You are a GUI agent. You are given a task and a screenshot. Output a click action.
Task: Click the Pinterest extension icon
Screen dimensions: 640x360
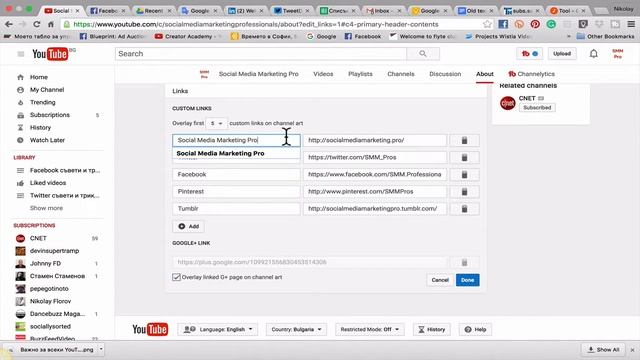pyautogui.click(x=535, y=24)
